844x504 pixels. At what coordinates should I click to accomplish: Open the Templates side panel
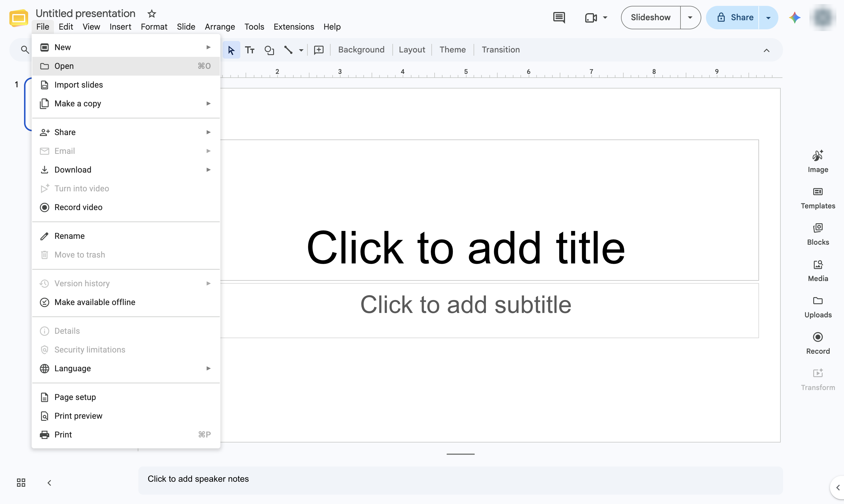pyautogui.click(x=818, y=198)
